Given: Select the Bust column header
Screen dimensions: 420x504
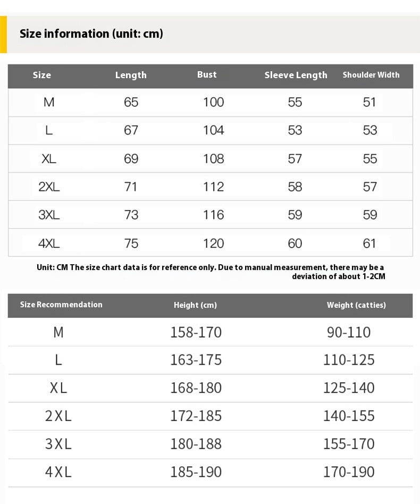Looking at the screenshot, I should pyautogui.click(x=207, y=74).
